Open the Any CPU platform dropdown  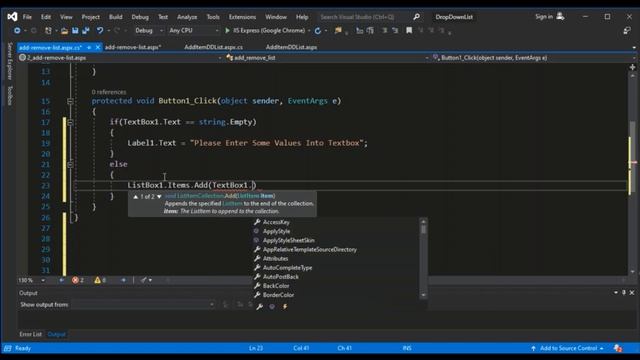pyautogui.click(x=193, y=31)
